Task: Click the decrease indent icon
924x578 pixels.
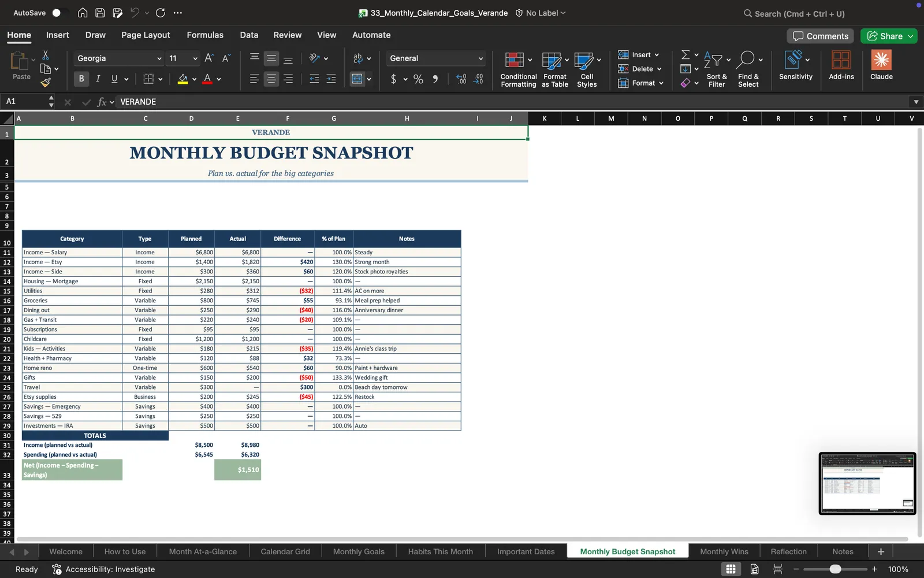Action: tap(314, 79)
